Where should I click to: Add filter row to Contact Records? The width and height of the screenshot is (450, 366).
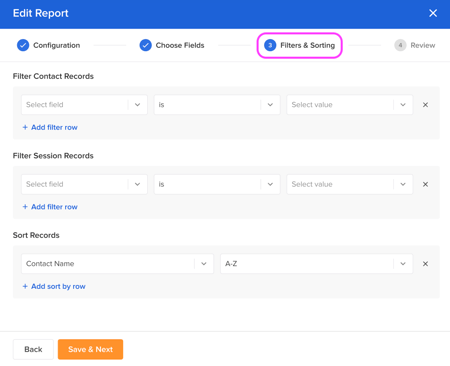[x=50, y=127]
